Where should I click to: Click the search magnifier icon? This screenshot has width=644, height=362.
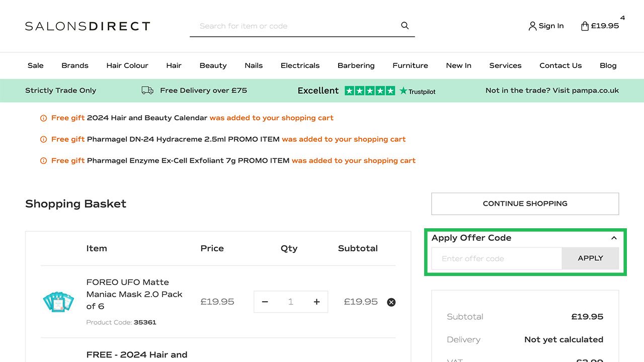pos(405,26)
